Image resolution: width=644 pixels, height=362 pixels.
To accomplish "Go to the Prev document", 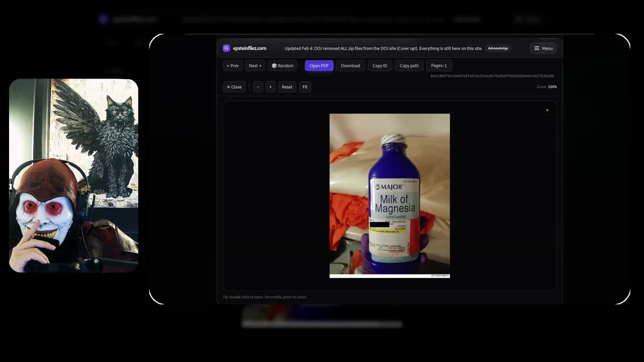I will click(233, 65).
